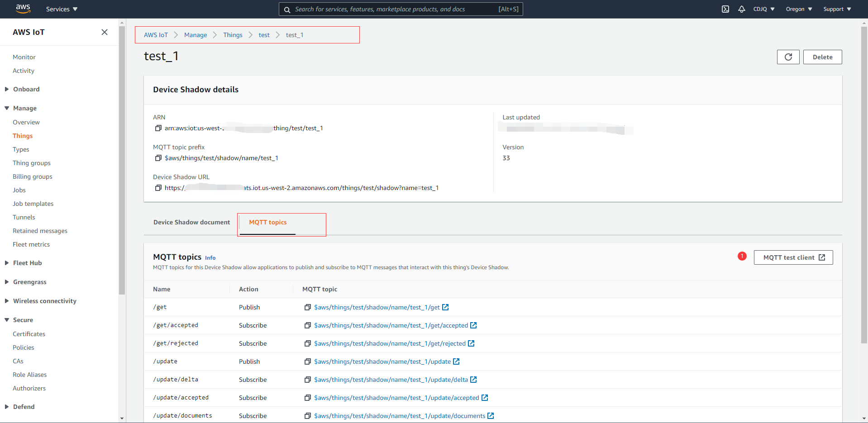Open the CDJQ account dropdown
This screenshot has height=423, width=868.
click(764, 9)
